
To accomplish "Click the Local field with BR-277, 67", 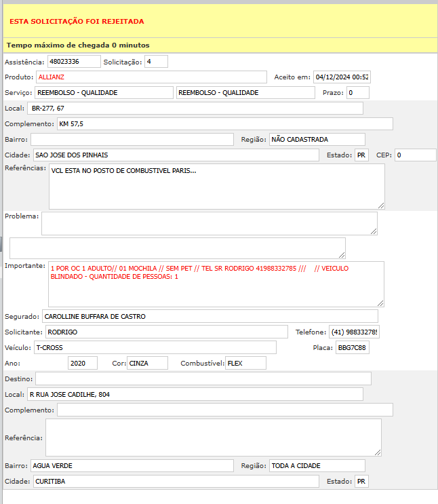I will tap(195, 109).
